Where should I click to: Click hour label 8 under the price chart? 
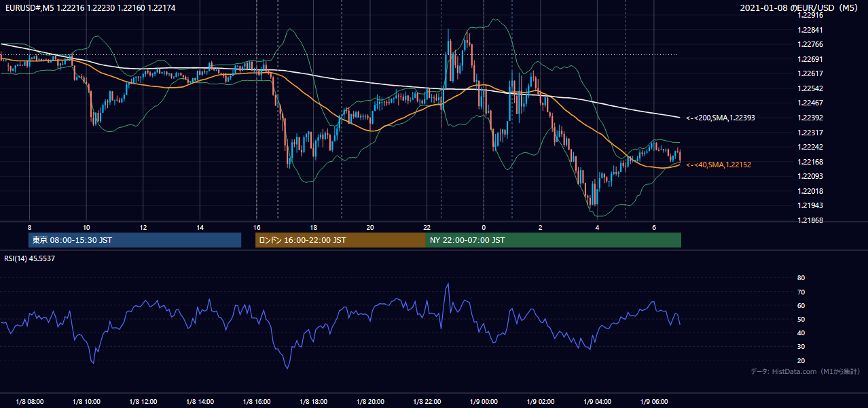coord(29,227)
